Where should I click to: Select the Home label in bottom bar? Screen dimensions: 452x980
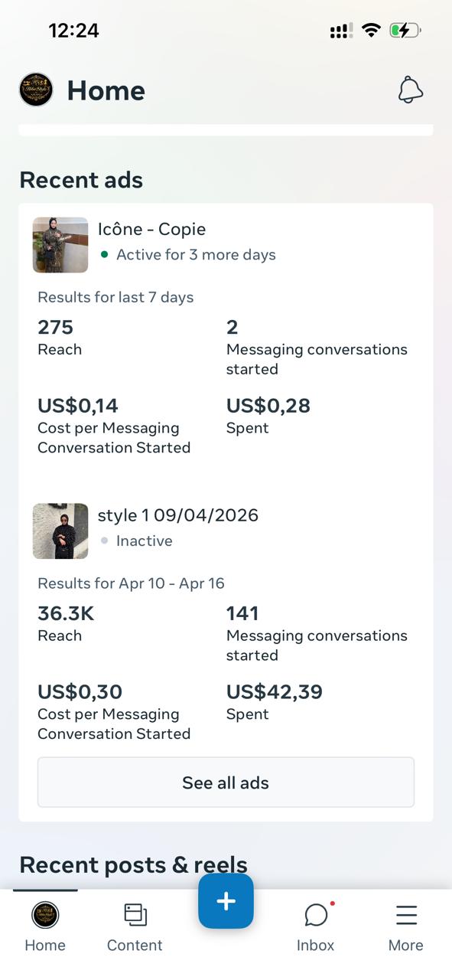point(45,946)
